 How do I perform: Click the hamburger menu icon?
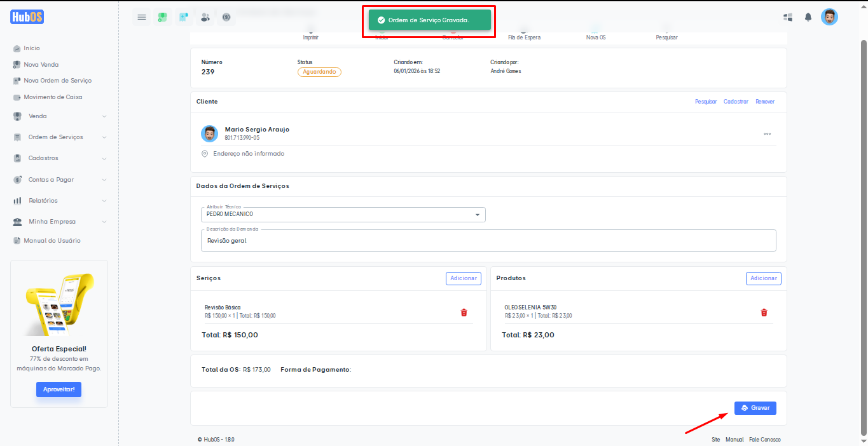coord(142,17)
